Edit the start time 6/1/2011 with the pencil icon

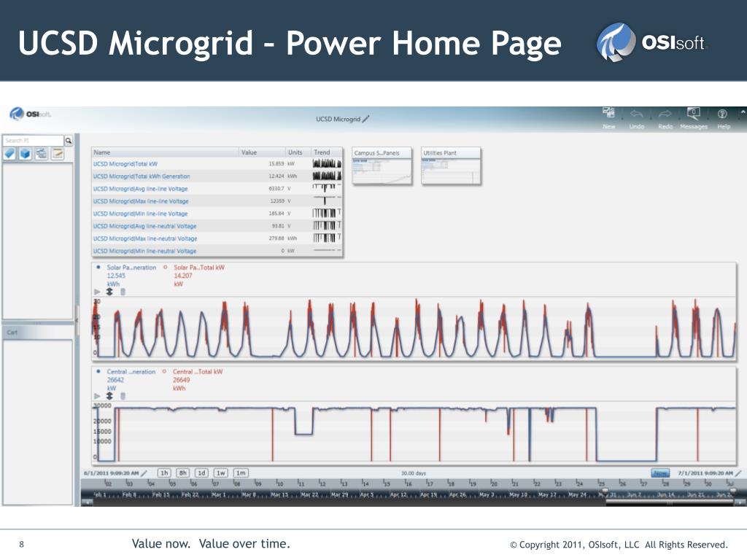[x=144, y=473]
